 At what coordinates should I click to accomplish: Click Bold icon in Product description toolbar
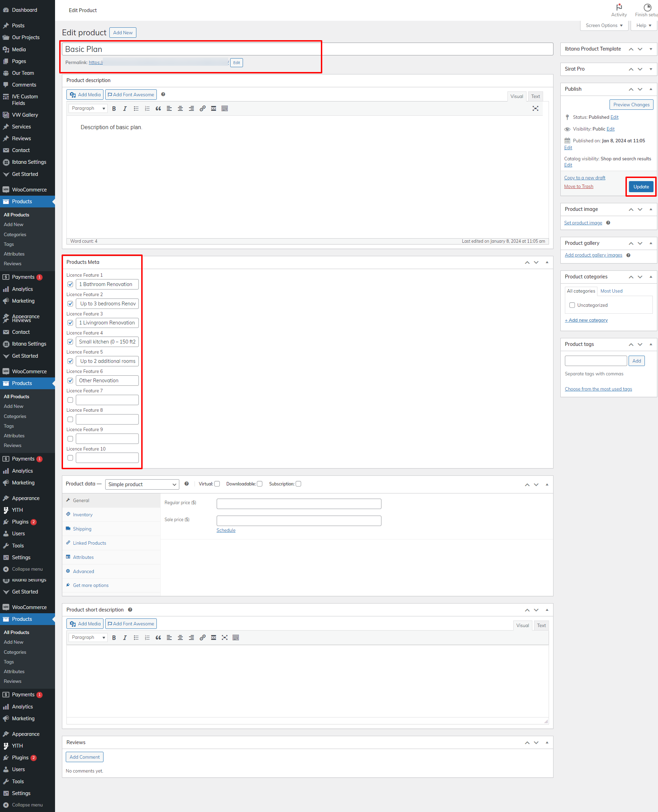114,108
